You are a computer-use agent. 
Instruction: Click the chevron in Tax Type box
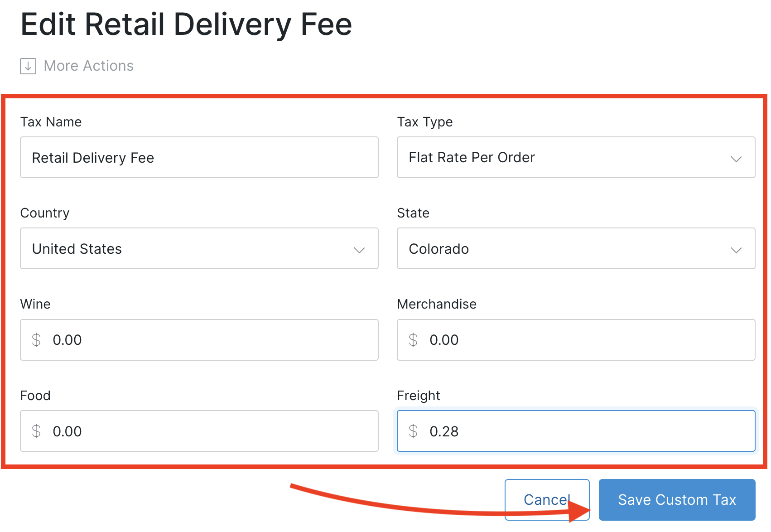736,159
